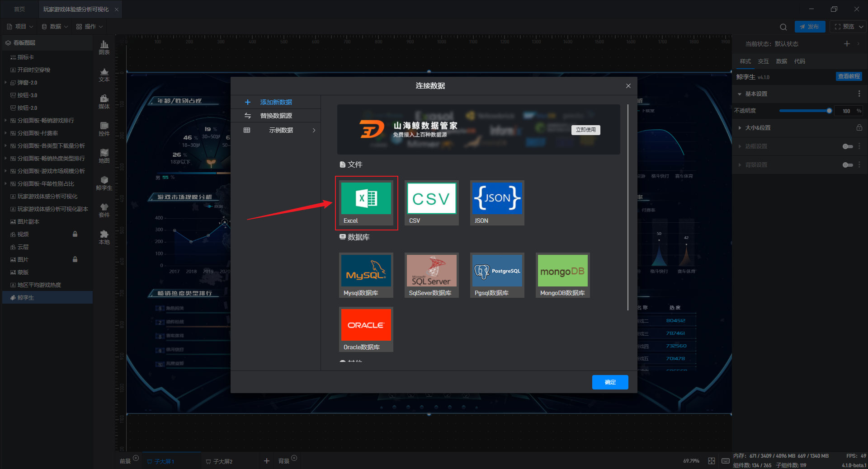The image size is (868, 469).
Task: Click the lock icon beside 大小&位置
Action: [x=859, y=128]
